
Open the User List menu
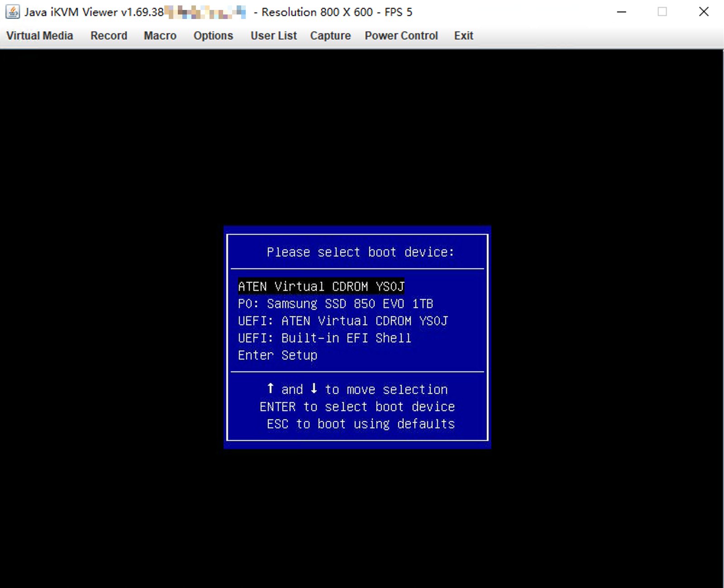coord(273,36)
